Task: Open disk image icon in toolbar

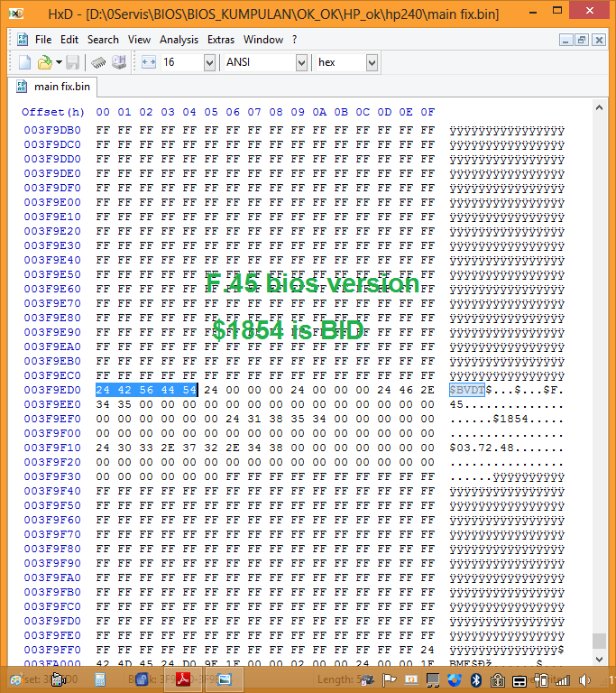Action: click(118, 62)
